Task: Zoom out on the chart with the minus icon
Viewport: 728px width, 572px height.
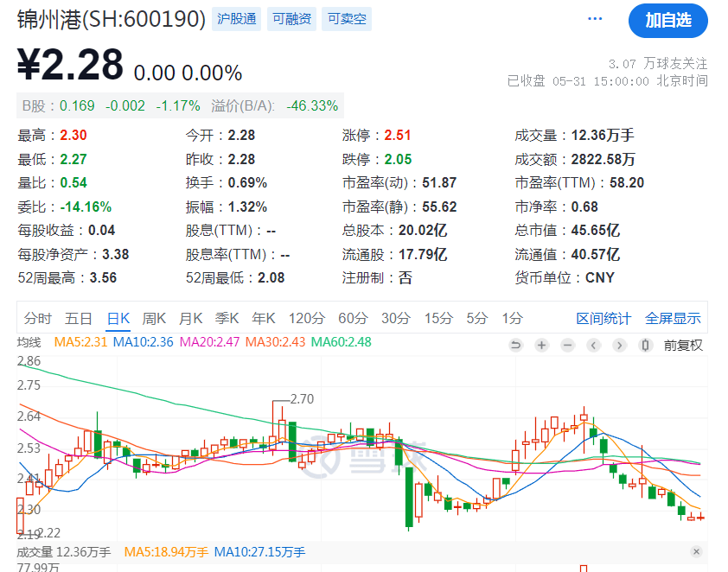Action: 567,345
